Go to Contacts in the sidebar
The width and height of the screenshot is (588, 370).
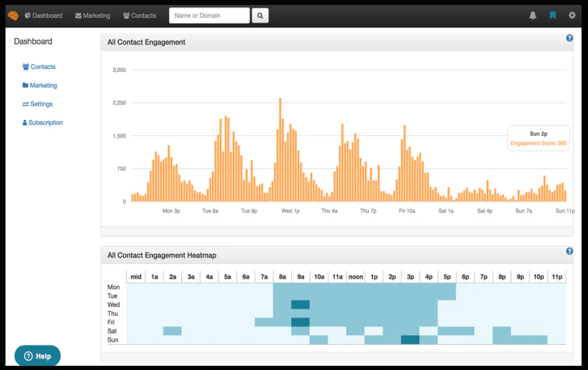click(x=39, y=67)
